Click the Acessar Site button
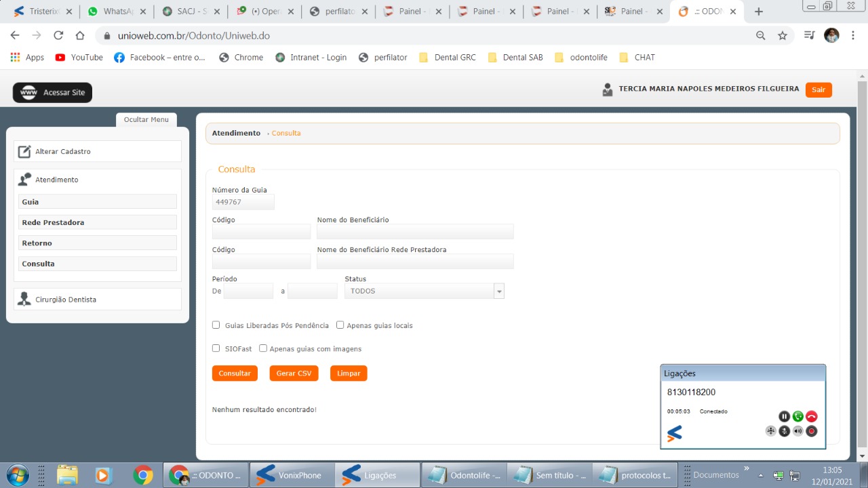Image resolution: width=868 pixels, height=488 pixels. [x=52, y=93]
